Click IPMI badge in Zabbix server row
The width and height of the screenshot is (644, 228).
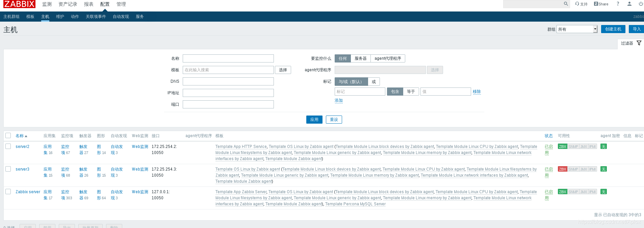click(592, 192)
